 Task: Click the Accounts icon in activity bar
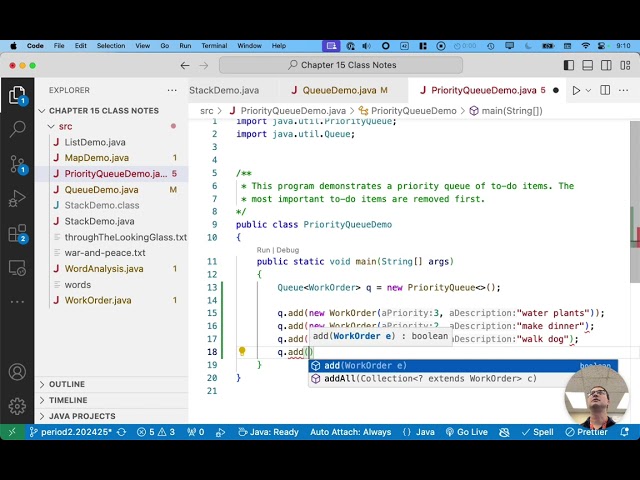(17, 373)
